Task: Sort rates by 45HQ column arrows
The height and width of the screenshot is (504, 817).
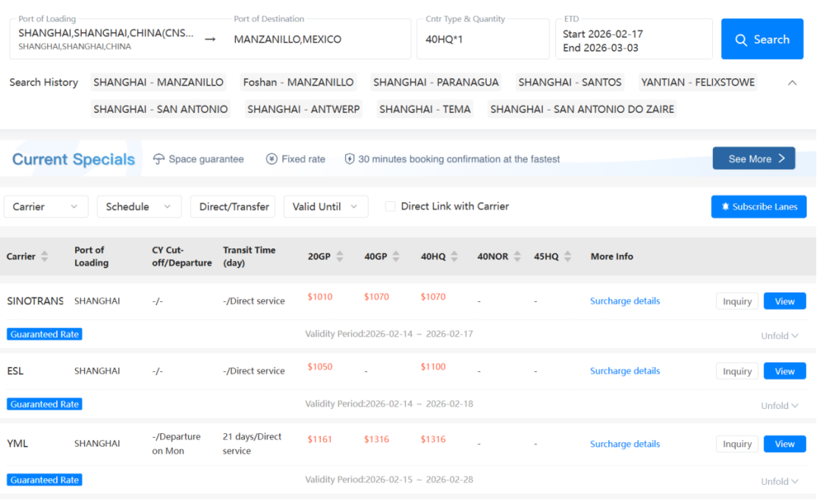Action: tap(567, 256)
